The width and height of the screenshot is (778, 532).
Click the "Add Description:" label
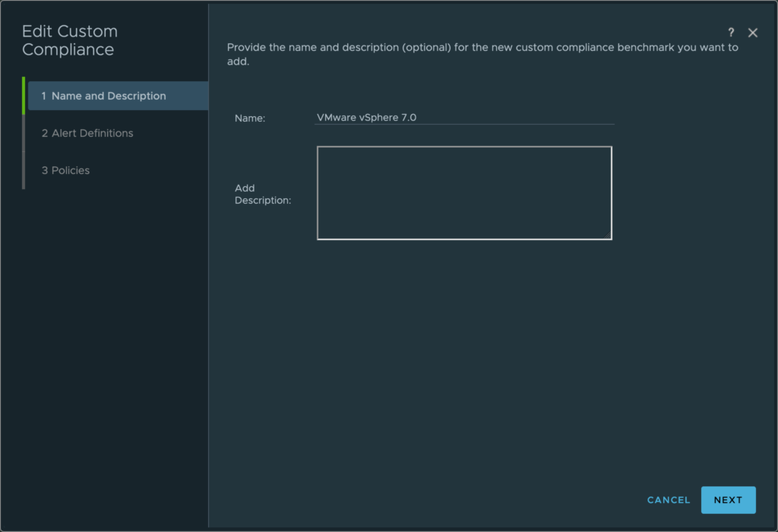[x=263, y=194]
